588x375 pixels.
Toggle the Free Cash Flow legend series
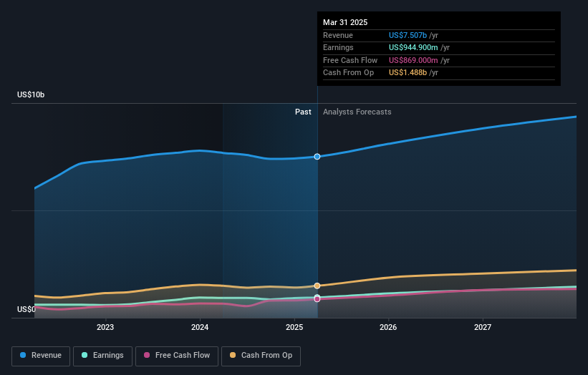[177, 356]
